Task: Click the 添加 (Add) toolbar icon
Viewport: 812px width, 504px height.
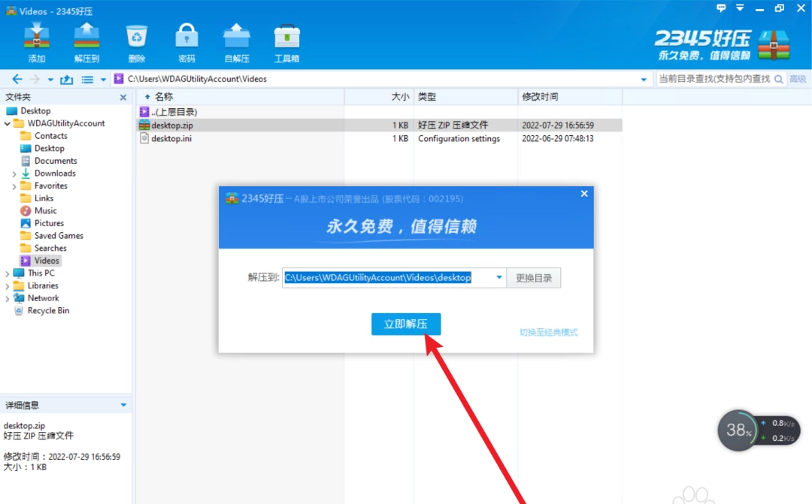Action: [x=36, y=43]
